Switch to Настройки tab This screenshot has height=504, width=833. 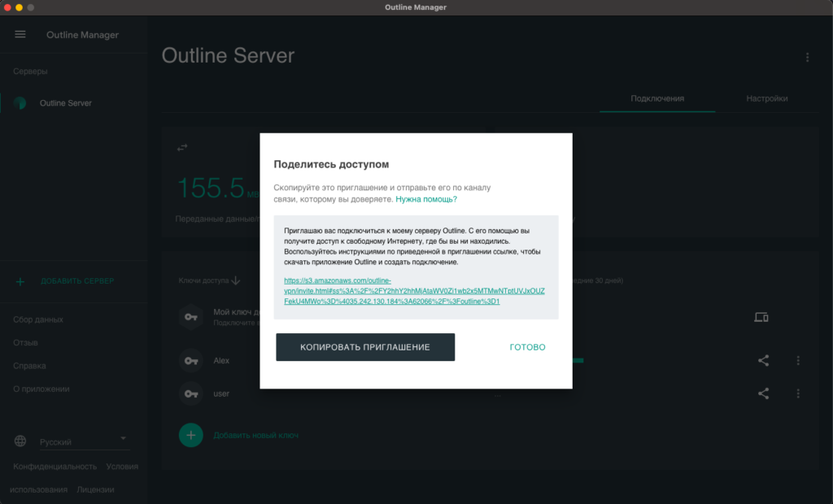click(766, 99)
